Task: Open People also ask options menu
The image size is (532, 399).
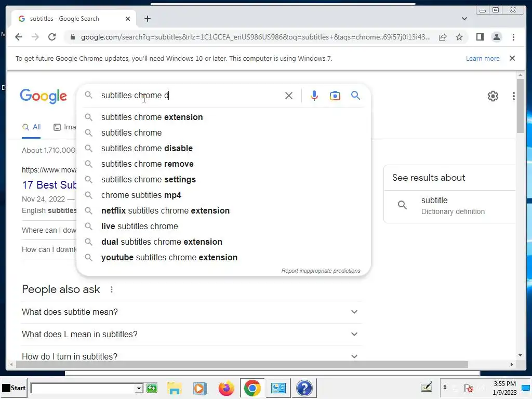Action: coord(112,289)
